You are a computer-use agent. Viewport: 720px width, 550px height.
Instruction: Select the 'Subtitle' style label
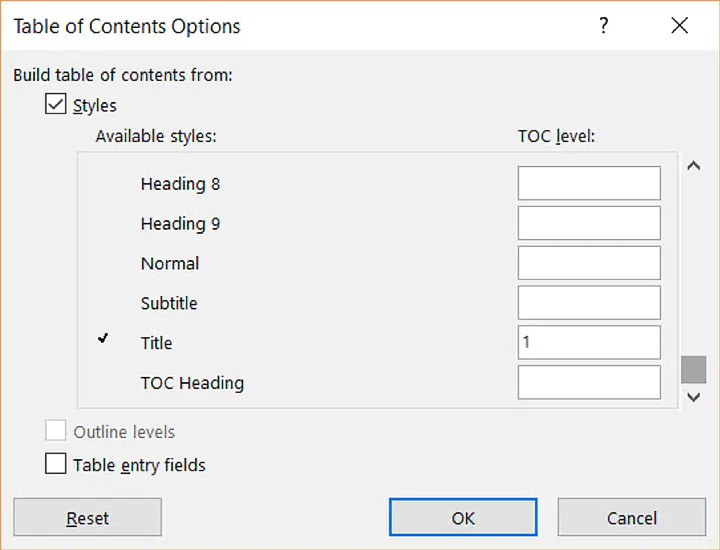[169, 303]
